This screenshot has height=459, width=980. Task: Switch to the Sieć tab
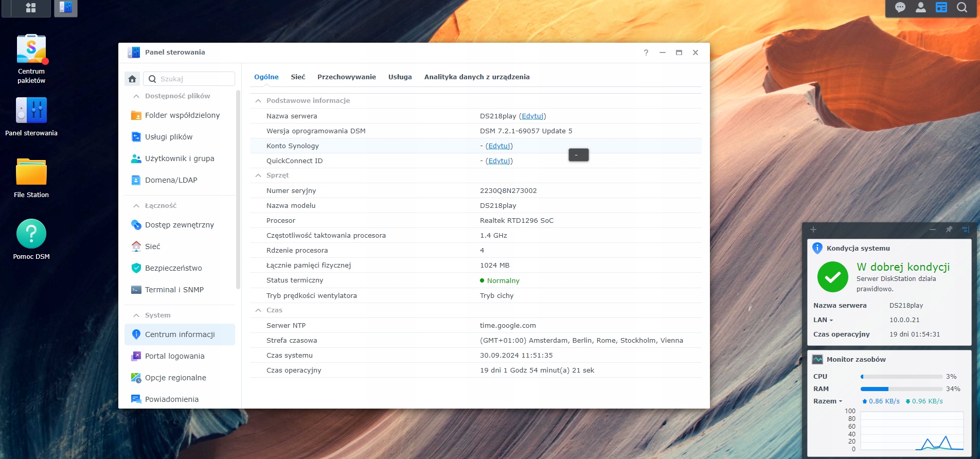298,77
